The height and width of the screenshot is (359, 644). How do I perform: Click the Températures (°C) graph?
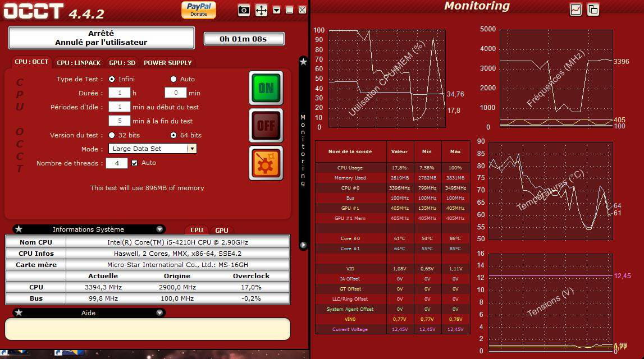click(551, 191)
